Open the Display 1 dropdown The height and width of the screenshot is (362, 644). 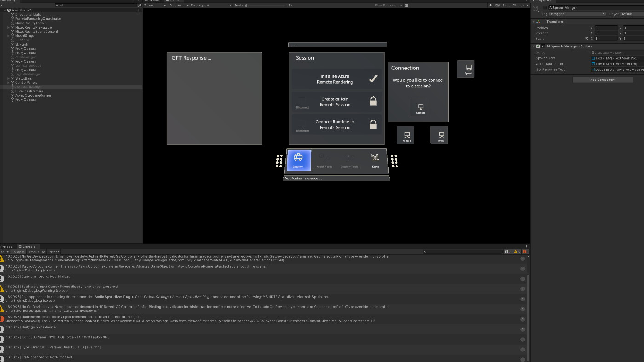click(x=178, y=5)
